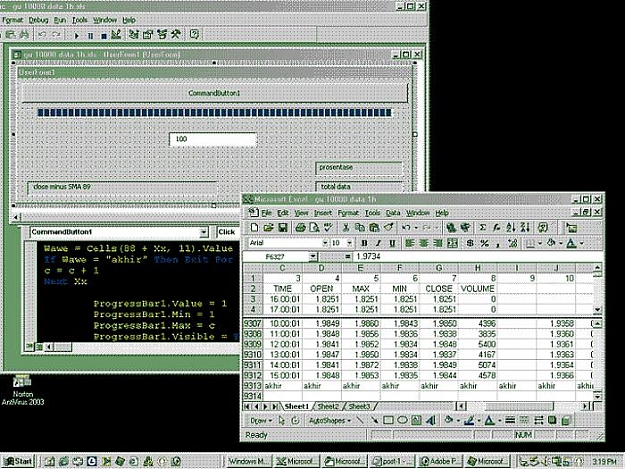This screenshot has width=625, height=469.
Task: Open the Data menu in Excel
Action: click(393, 213)
